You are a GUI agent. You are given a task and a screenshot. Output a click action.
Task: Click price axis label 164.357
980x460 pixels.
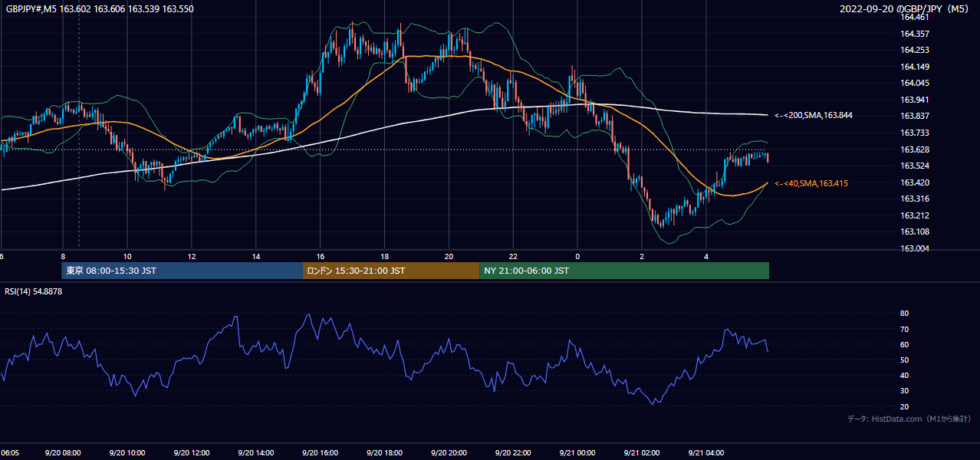(916, 34)
